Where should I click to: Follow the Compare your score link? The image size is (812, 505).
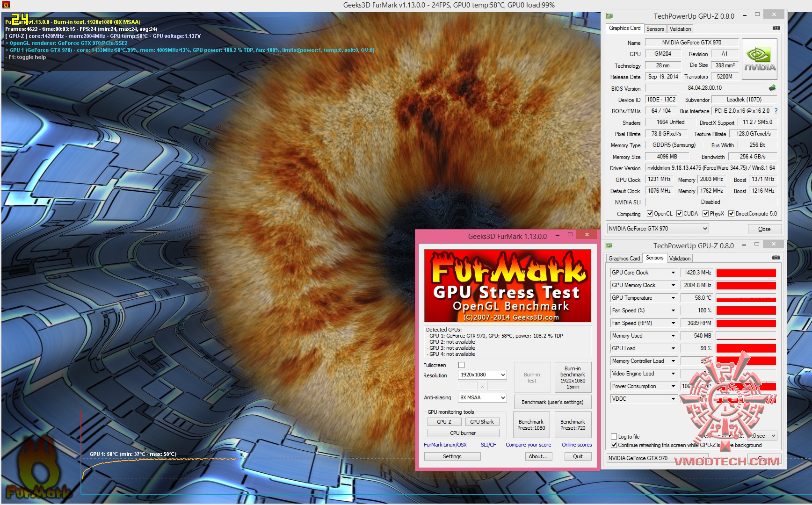[529, 445]
